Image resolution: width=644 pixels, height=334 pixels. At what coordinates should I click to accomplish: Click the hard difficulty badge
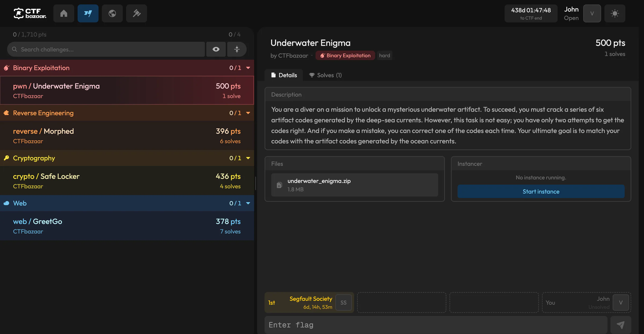point(385,56)
